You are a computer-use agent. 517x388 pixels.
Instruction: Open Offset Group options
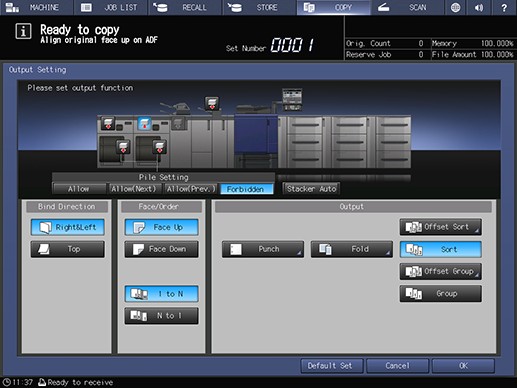pos(441,271)
